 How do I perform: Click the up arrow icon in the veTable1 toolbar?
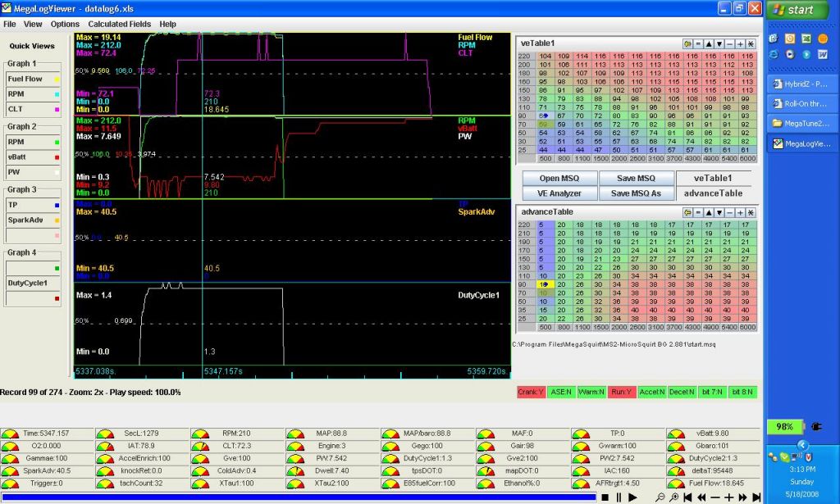pos(709,43)
